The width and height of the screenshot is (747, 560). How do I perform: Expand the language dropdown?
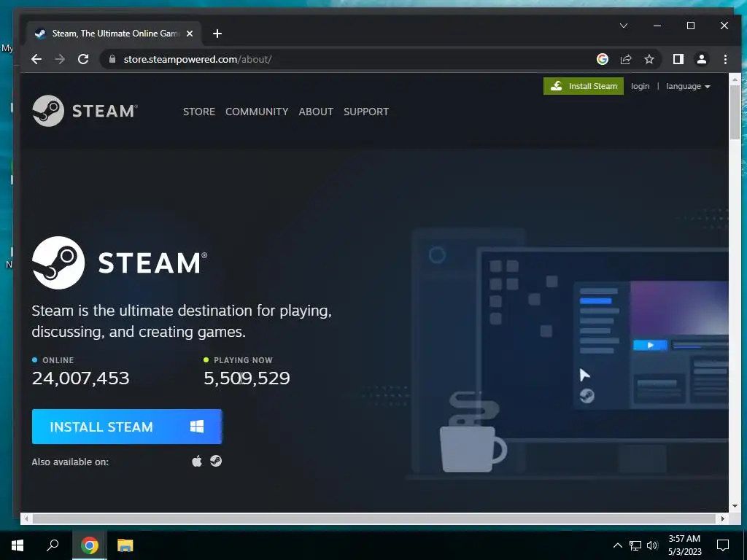click(x=688, y=86)
